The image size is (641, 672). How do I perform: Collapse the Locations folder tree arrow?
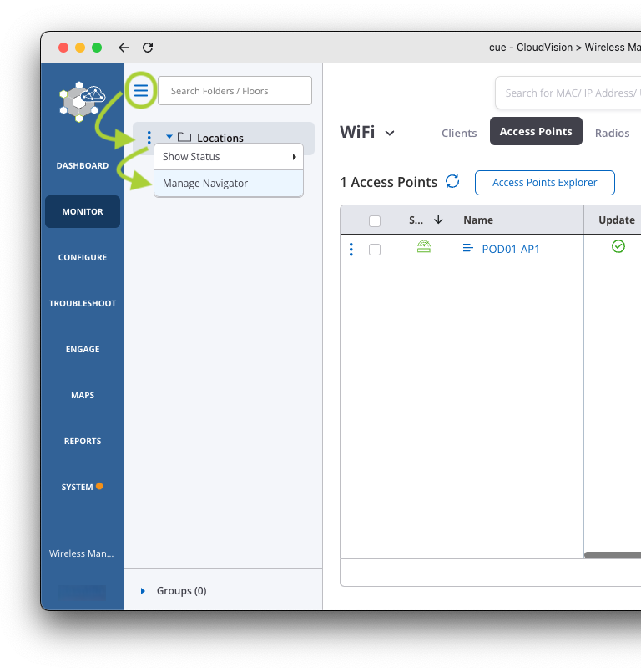tap(169, 138)
